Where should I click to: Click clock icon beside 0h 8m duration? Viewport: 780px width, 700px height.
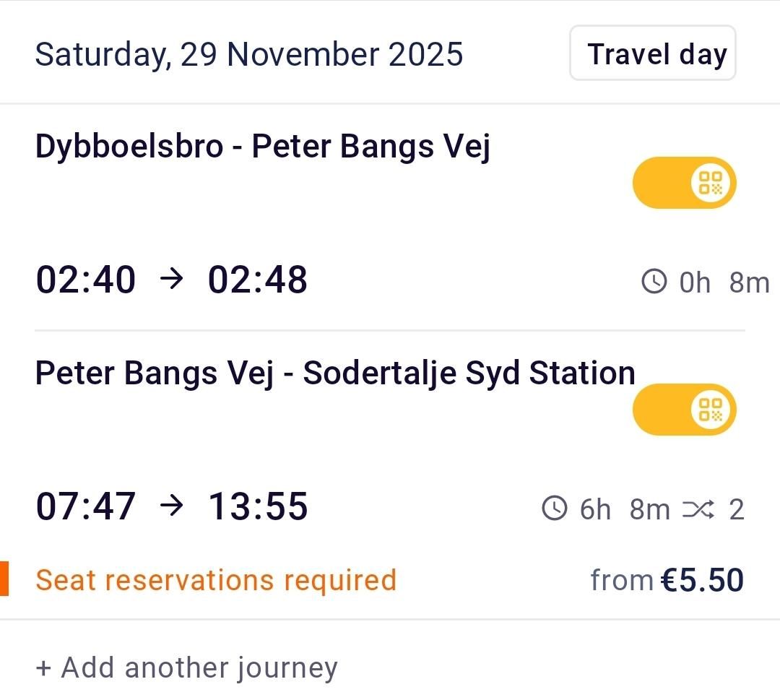click(654, 282)
